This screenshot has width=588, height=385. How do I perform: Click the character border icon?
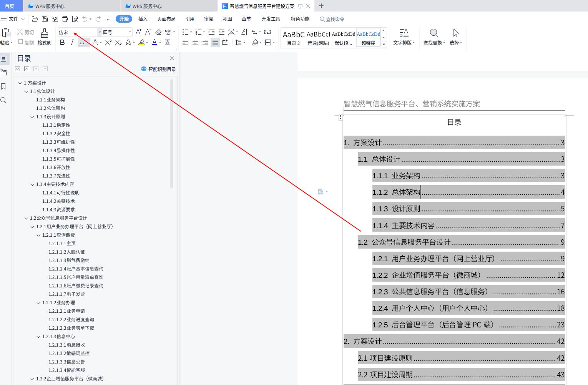[x=168, y=42]
